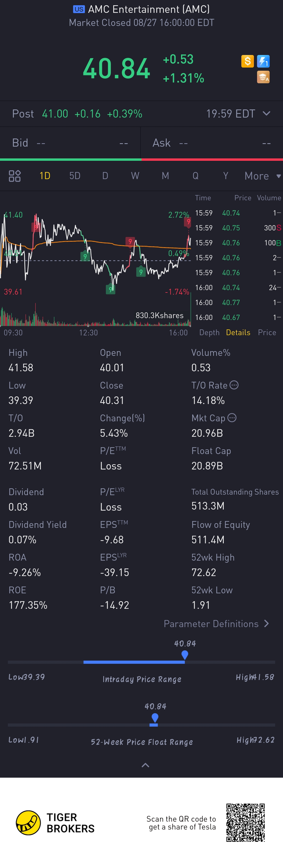This screenshot has width=283, height=868.
Task: Tap the +1.31% change figure
Action: click(183, 78)
